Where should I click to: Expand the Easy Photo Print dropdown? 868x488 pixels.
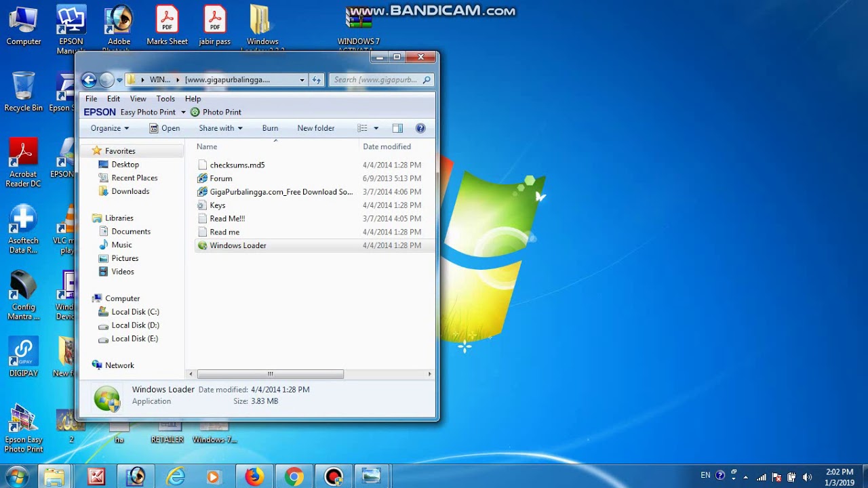183,113
